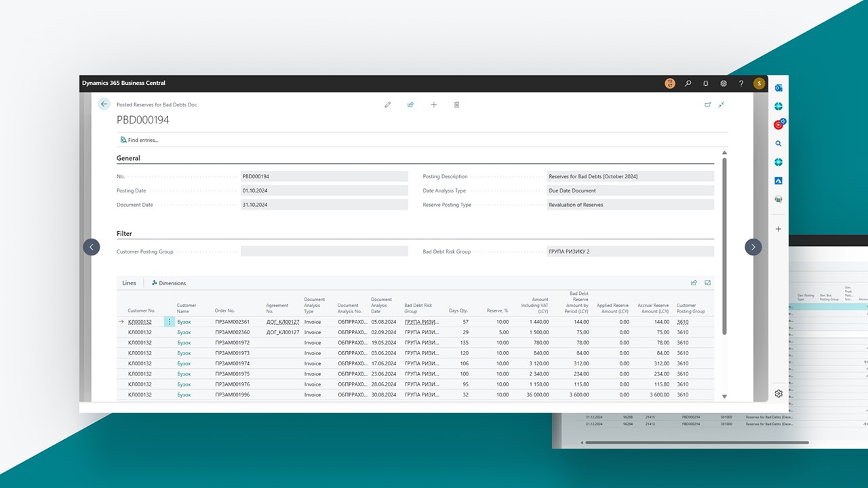Click the Date Analysis Type field
868x488 pixels.
click(x=631, y=190)
